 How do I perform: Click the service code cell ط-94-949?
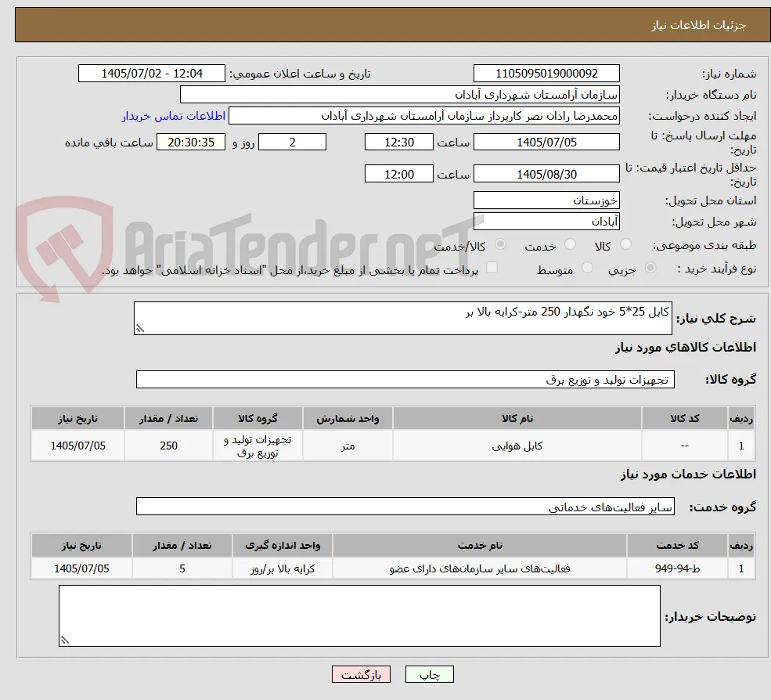pos(678,568)
